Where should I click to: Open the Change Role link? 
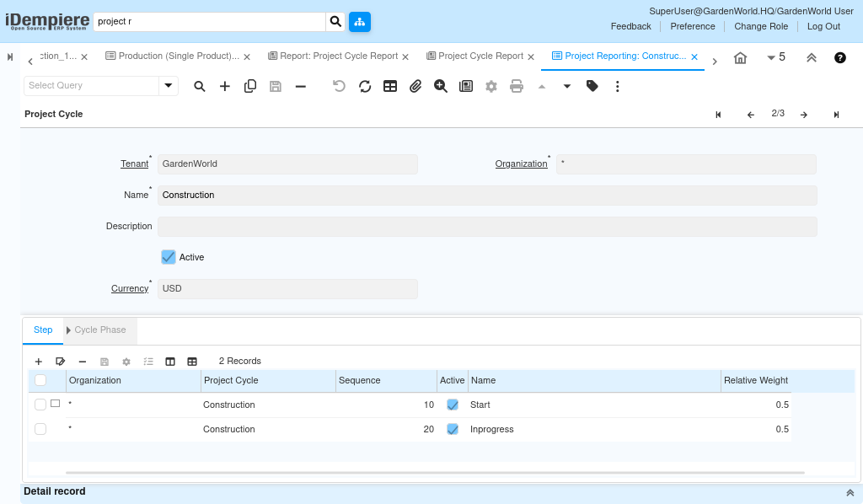(761, 26)
